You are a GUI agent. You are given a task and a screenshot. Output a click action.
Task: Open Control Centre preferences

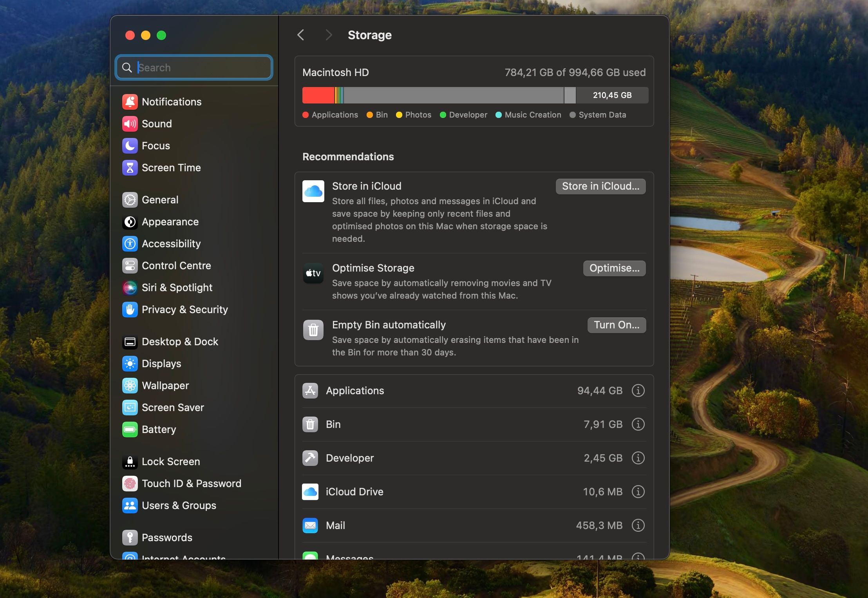[176, 266]
